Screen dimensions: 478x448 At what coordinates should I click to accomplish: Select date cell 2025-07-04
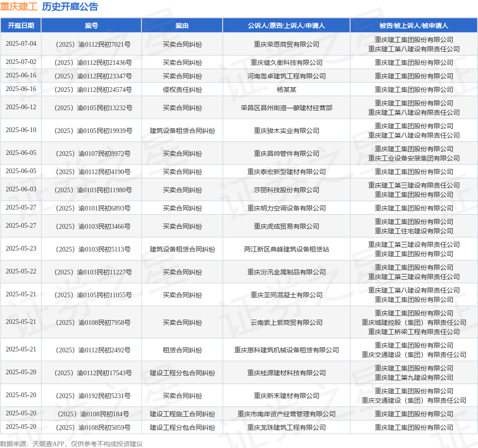pos(21,43)
